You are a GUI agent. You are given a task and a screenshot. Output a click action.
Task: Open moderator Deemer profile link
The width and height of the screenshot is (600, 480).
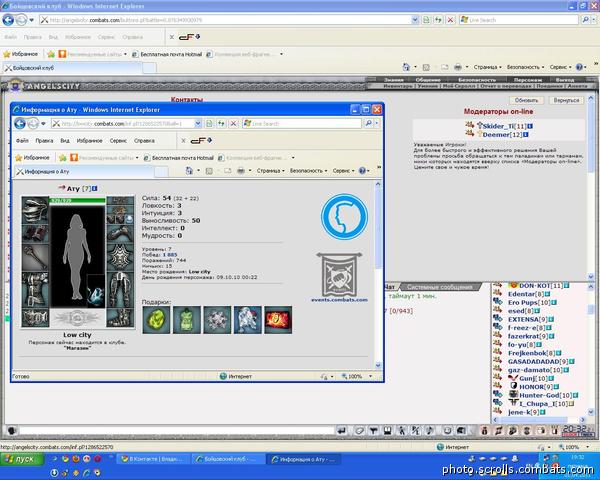496,135
